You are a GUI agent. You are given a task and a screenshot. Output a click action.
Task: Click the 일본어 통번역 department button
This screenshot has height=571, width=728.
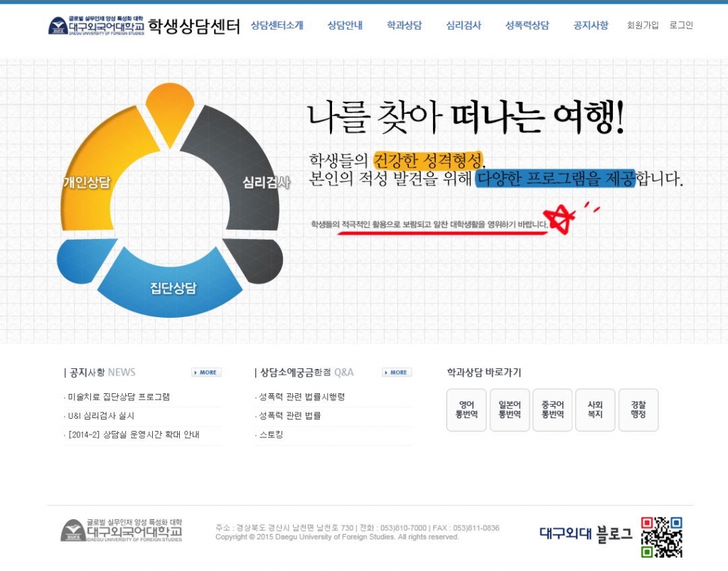coord(509,410)
